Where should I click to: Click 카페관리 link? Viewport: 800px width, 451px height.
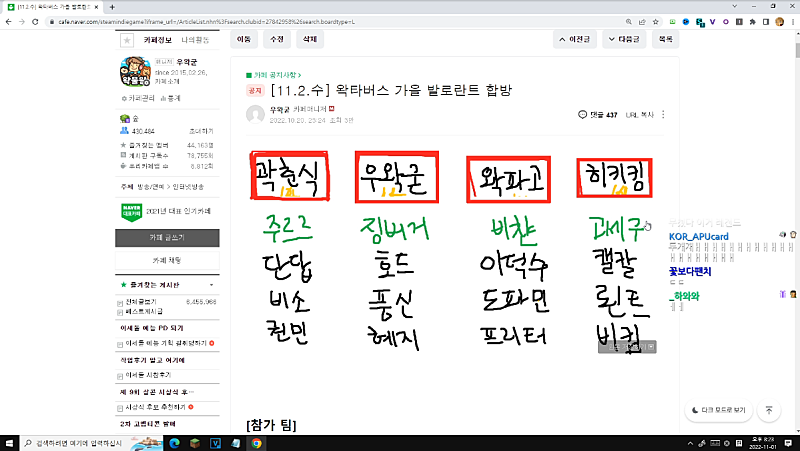[x=138, y=98]
